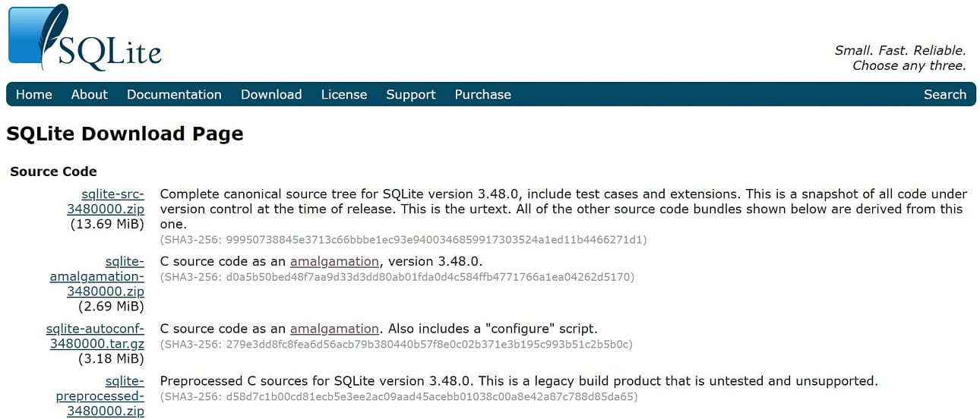Screen dimensions: 980x419
Task: Click the "Source Code" section heading
Action: click(x=53, y=172)
